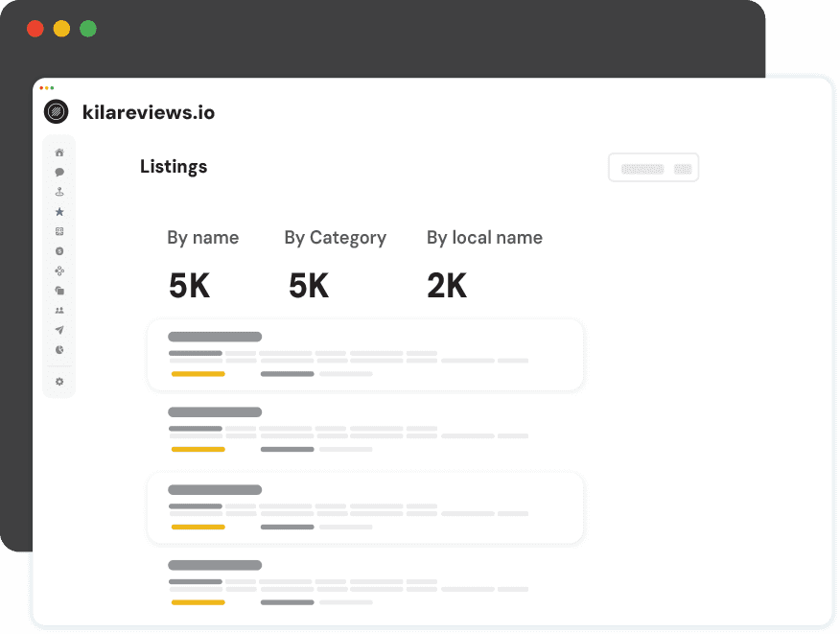Select the QR code icon
This screenshot has height=634, width=840.
pyautogui.click(x=59, y=231)
